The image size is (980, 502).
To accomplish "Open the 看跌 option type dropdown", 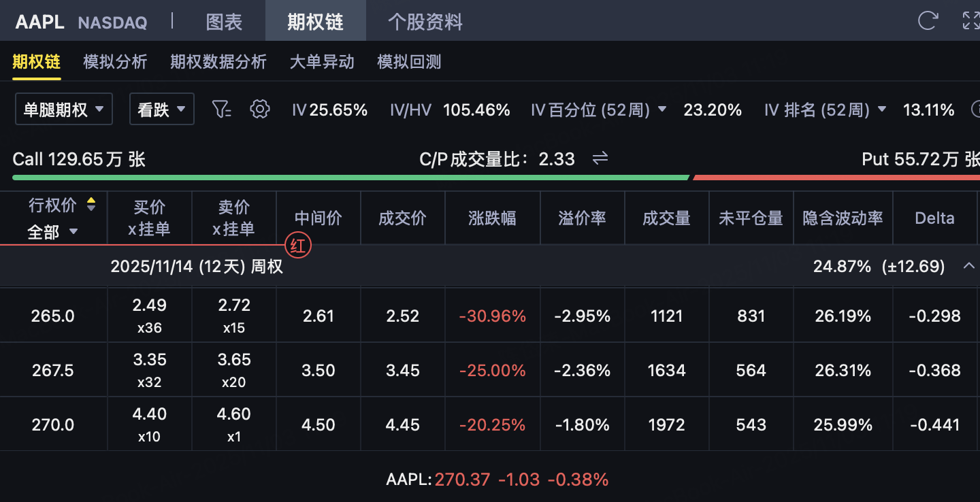I will point(162,110).
